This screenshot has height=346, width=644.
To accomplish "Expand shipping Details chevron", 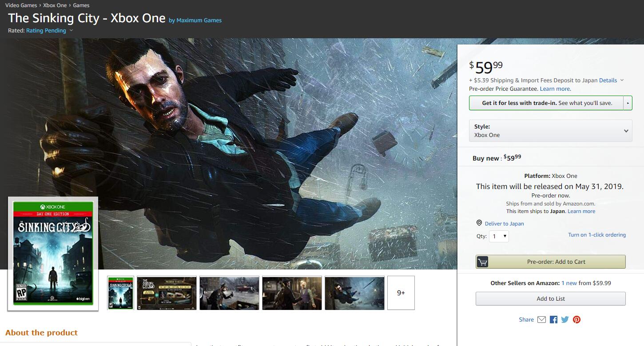I will 622,80.
